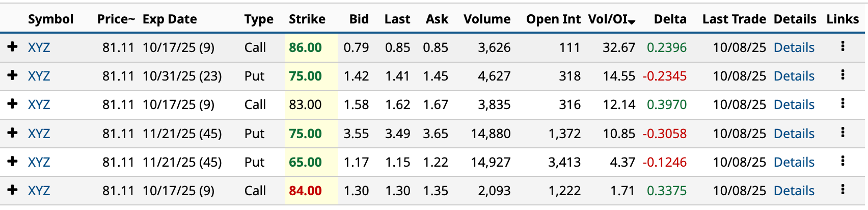Open Details link for 84.00 Call
Image resolution: width=868 pixels, height=210 pixels.
pyautogui.click(x=794, y=191)
